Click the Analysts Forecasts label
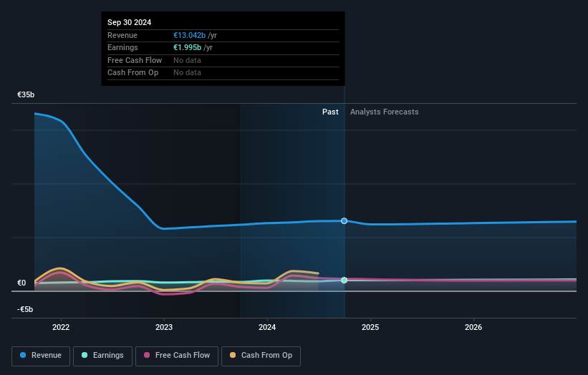 [385, 112]
